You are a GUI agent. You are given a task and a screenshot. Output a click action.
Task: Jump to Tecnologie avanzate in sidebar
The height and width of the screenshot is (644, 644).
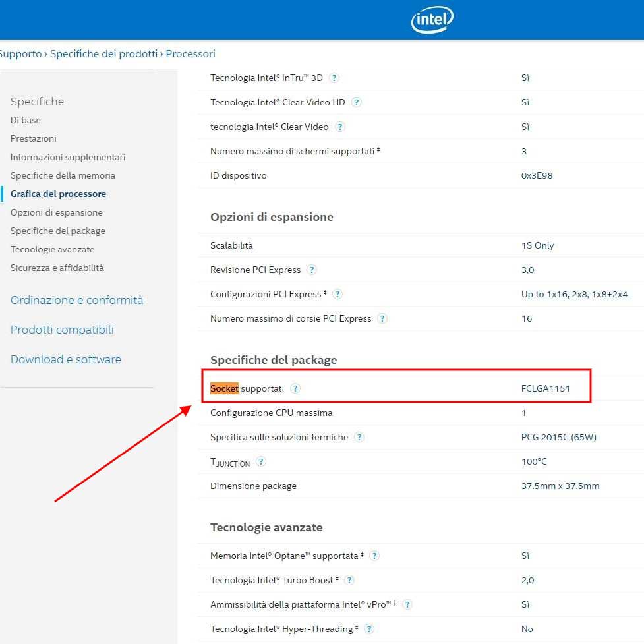[x=53, y=250]
